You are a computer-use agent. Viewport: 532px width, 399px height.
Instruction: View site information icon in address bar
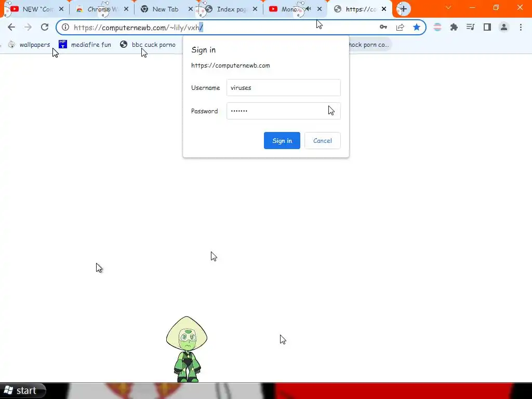65,27
